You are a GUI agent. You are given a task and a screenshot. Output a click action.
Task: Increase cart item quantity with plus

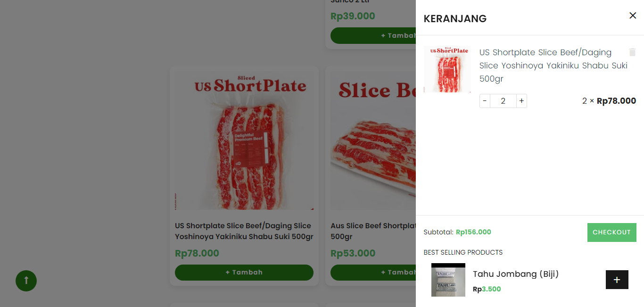(521, 101)
